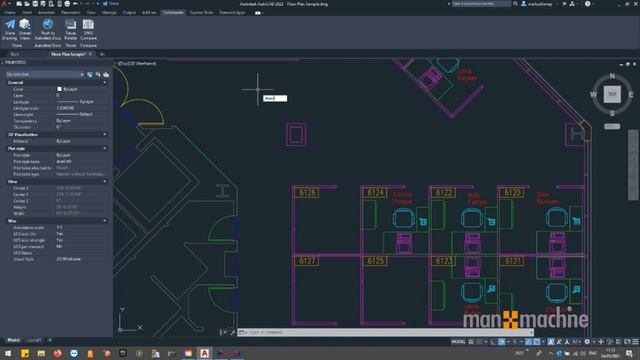Click the Color ByLayer white swatch

tap(59, 89)
